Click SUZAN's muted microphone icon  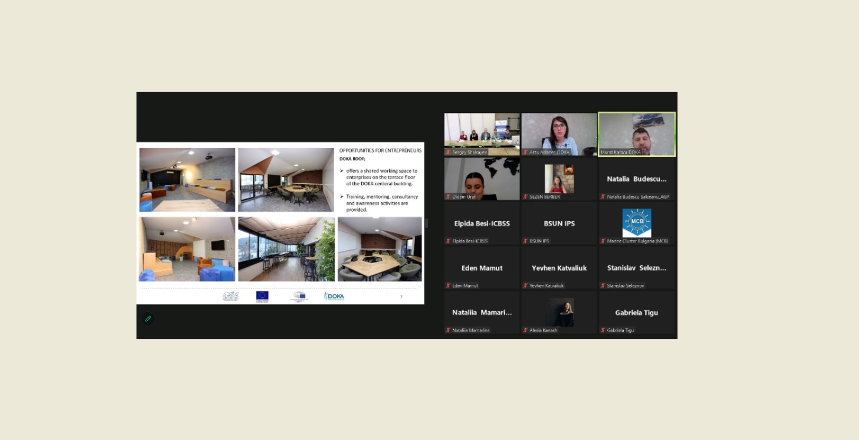525,197
